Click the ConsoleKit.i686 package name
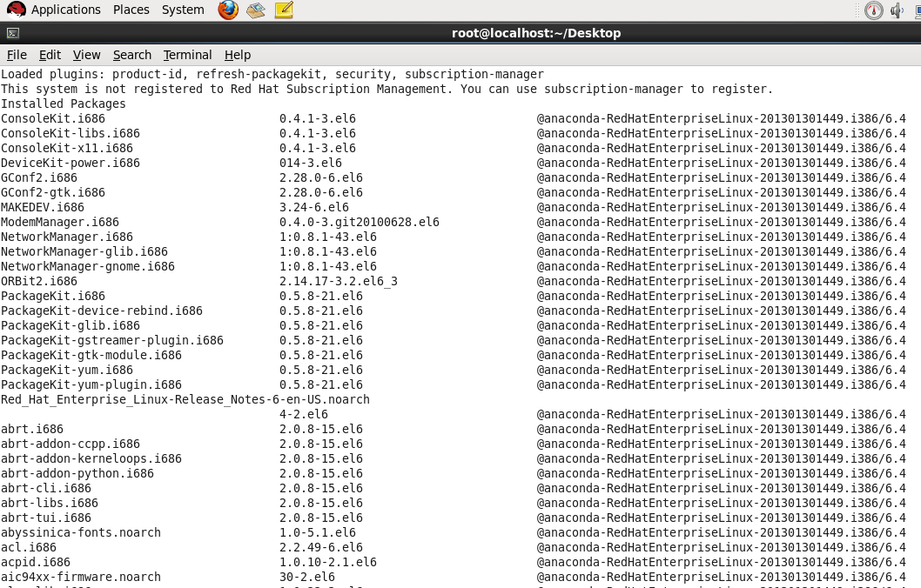This screenshot has height=588, width=921. tap(53, 118)
